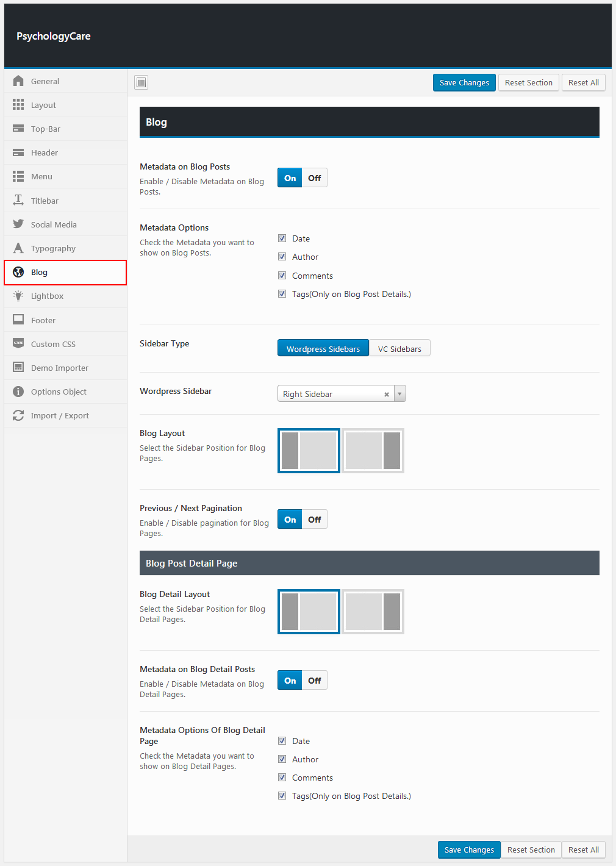The image size is (616, 866).
Task: Open the Demo Importer menu item
Action: [x=60, y=368]
